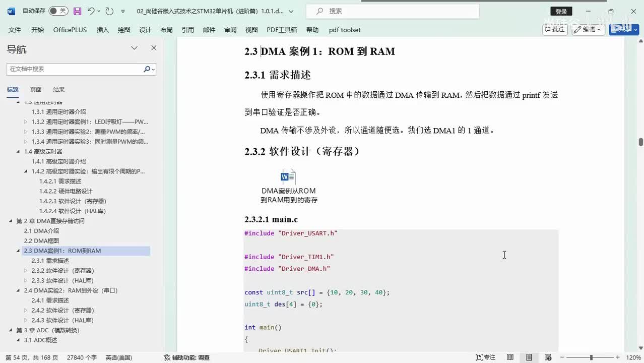Click the 英语(美国) language indicator
Image resolution: width=644 pixels, height=363 pixels.
(119, 357)
